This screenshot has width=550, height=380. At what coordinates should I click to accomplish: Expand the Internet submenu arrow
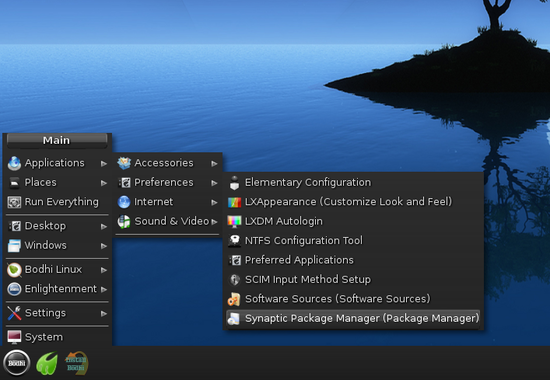pos(214,202)
